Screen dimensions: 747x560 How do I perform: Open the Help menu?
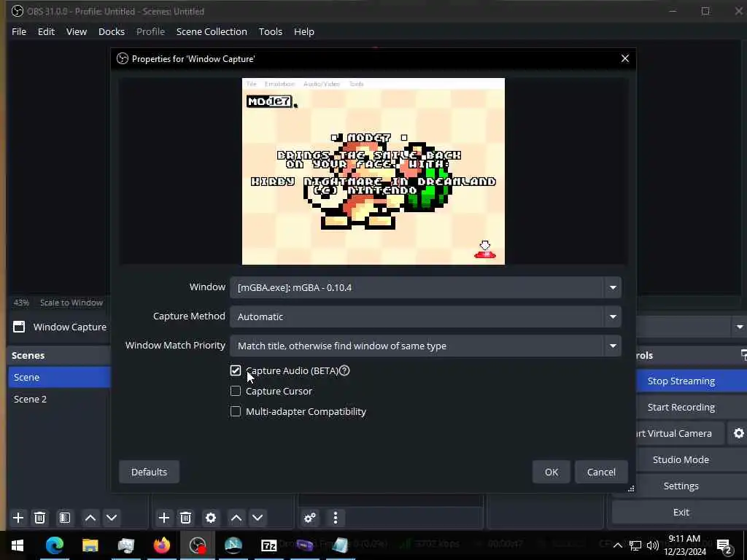304,31
